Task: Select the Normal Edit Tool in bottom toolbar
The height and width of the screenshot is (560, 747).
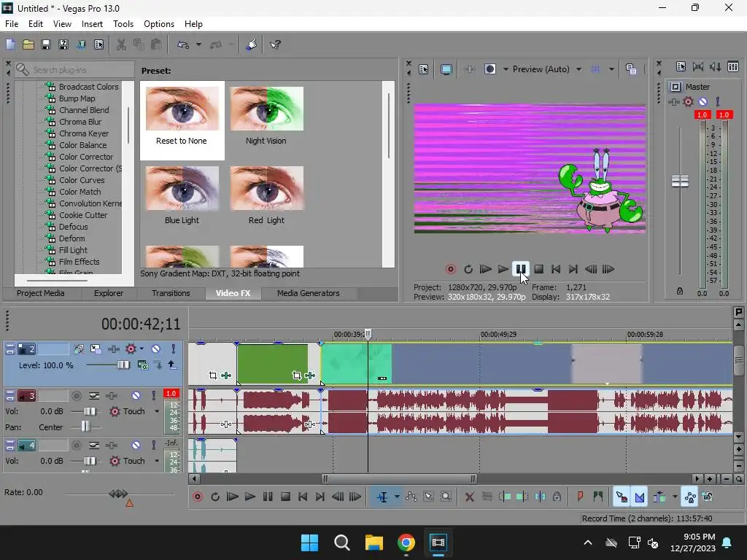Action: click(x=382, y=497)
